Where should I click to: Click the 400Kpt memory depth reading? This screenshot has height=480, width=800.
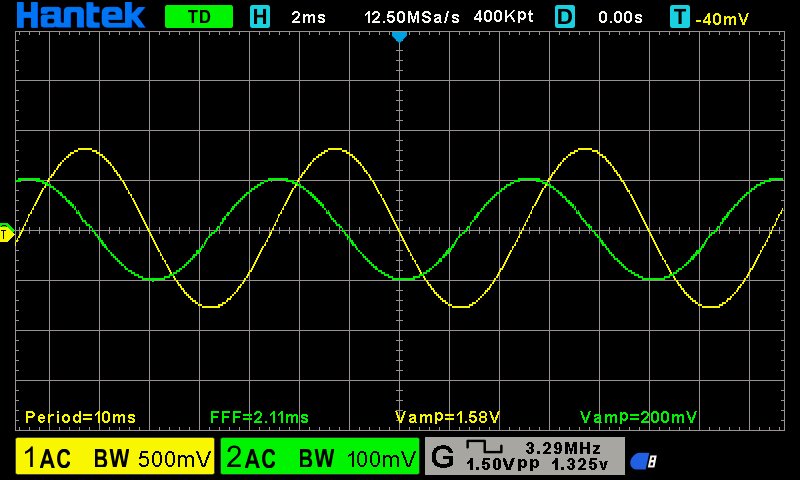click(504, 17)
